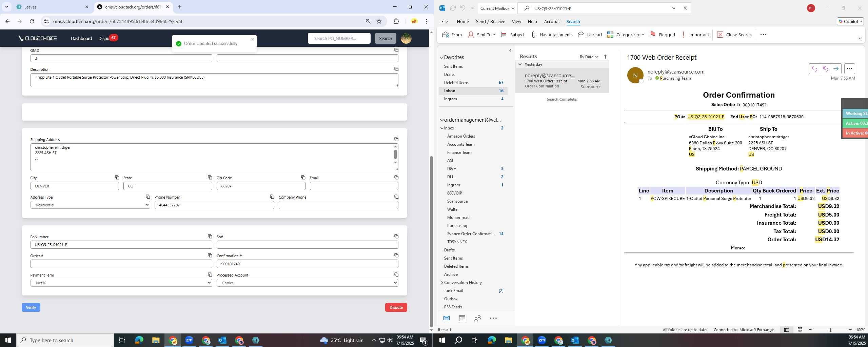Open the File menu in Outlook
This screenshot has width=868, height=347.
[444, 21]
